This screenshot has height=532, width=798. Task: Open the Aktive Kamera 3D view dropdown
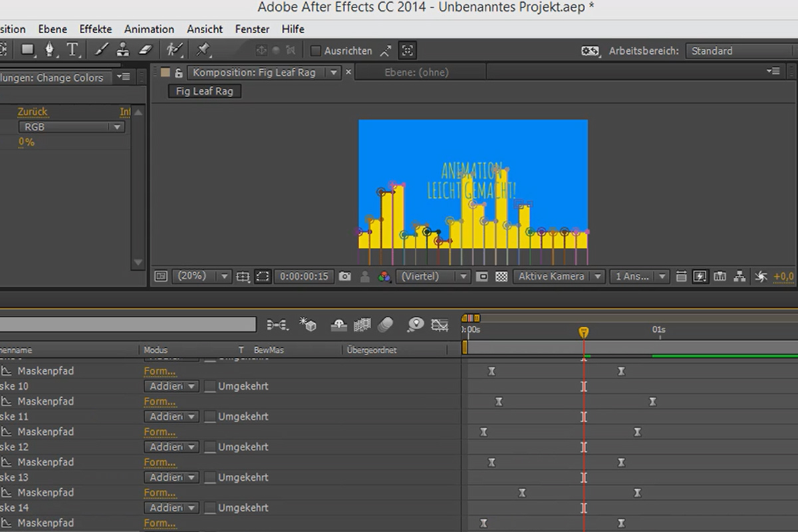[559, 276]
